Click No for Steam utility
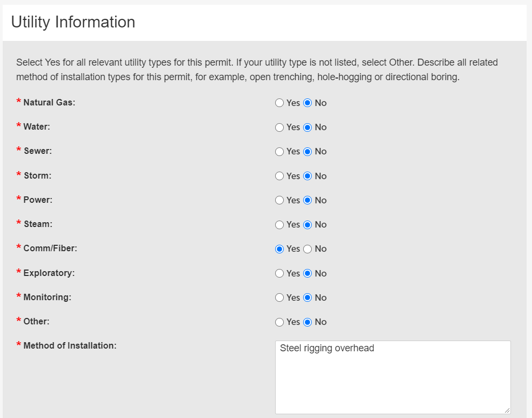The image size is (532, 418). pyautogui.click(x=307, y=225)
